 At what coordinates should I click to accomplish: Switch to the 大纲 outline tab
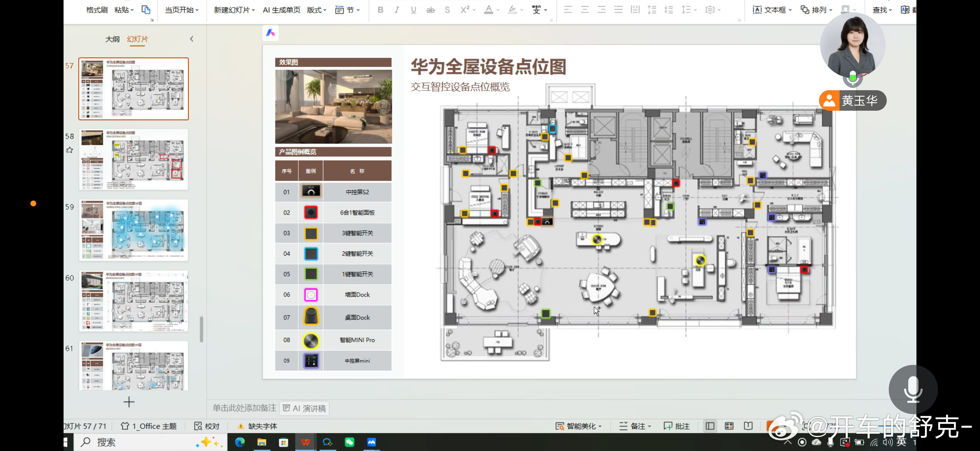click(x=112, y=39)
